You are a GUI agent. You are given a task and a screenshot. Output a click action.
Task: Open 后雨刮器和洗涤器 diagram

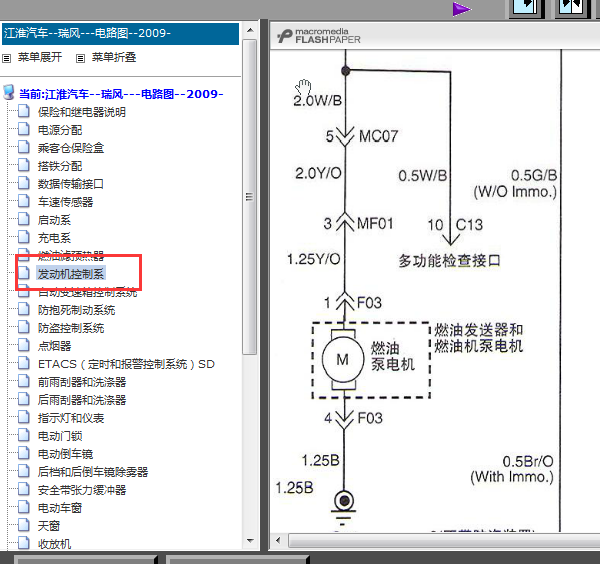pyautogui.click(x=82, y=400)
